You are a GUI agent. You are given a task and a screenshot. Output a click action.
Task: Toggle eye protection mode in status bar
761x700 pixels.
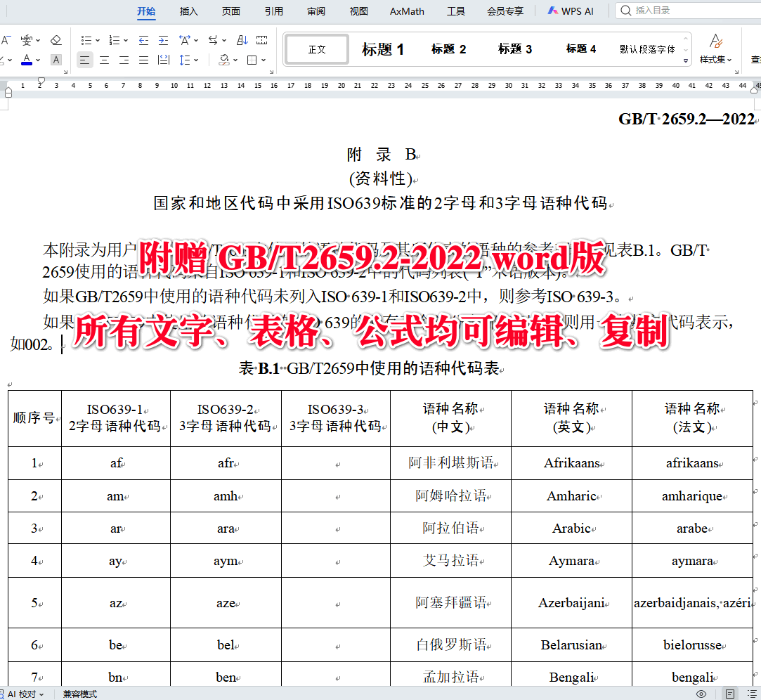tap(701, 693)
